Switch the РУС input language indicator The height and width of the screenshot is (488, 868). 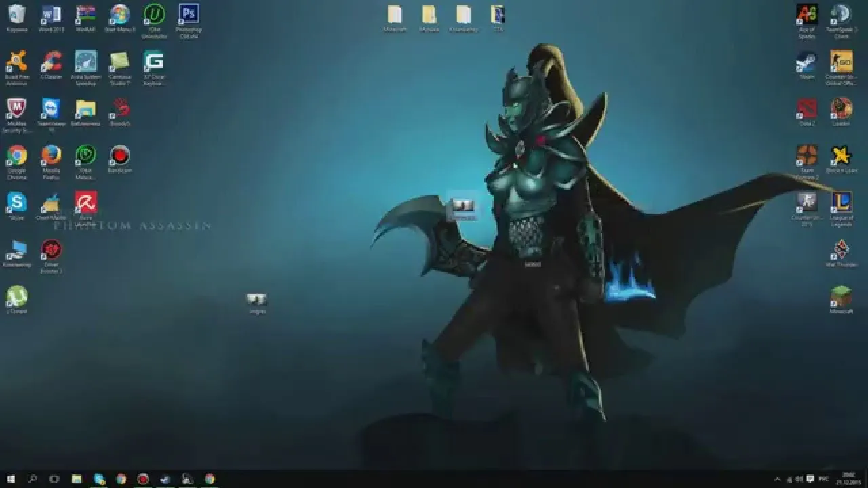(x=824, y=479)
